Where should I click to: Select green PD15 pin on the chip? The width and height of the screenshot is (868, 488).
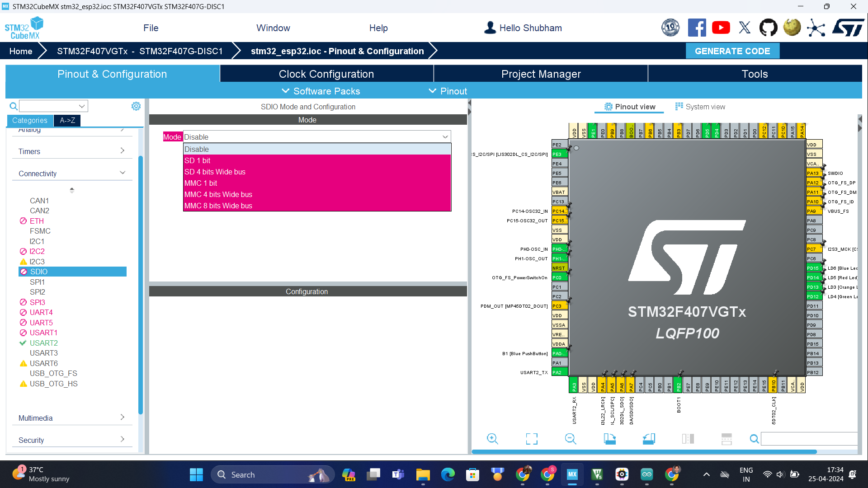click(x=813, y=268)
